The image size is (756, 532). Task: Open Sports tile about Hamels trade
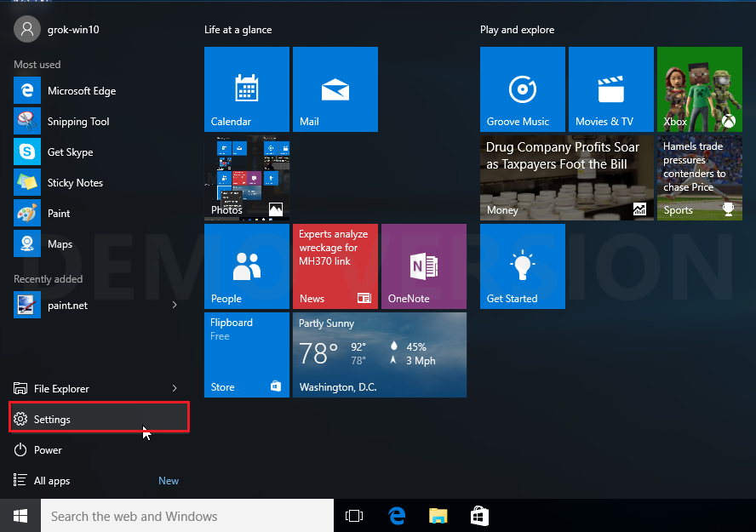tap(700, 178)
